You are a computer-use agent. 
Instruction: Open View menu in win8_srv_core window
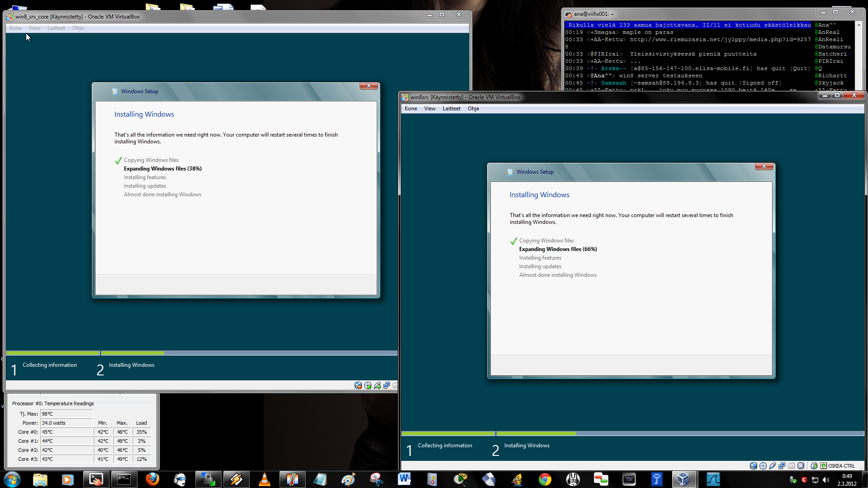click(34, 28)
